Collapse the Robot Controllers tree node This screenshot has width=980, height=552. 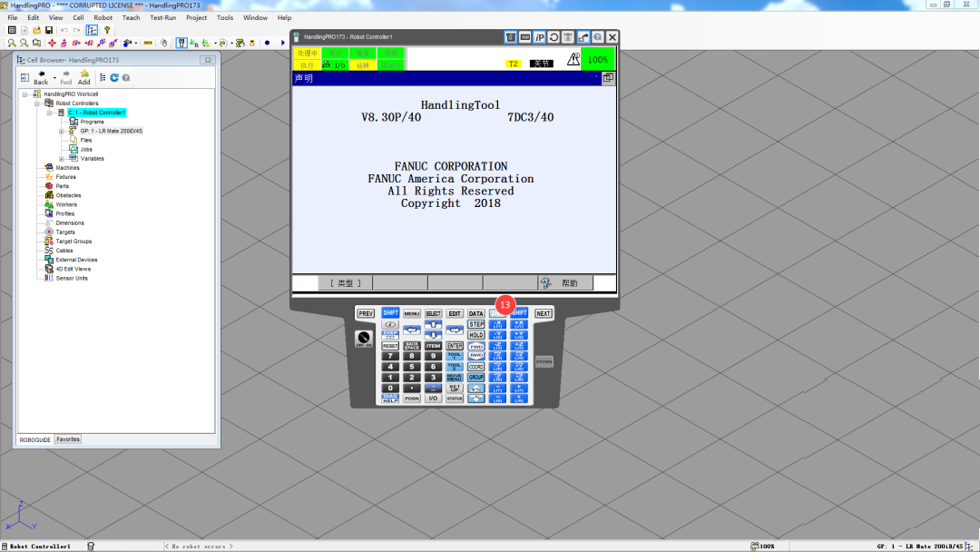(x=37, y=103)
